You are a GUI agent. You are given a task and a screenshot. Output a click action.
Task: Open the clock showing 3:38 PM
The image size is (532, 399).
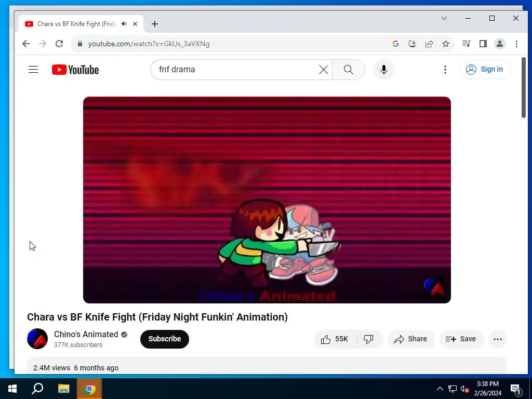click(487, 389)
